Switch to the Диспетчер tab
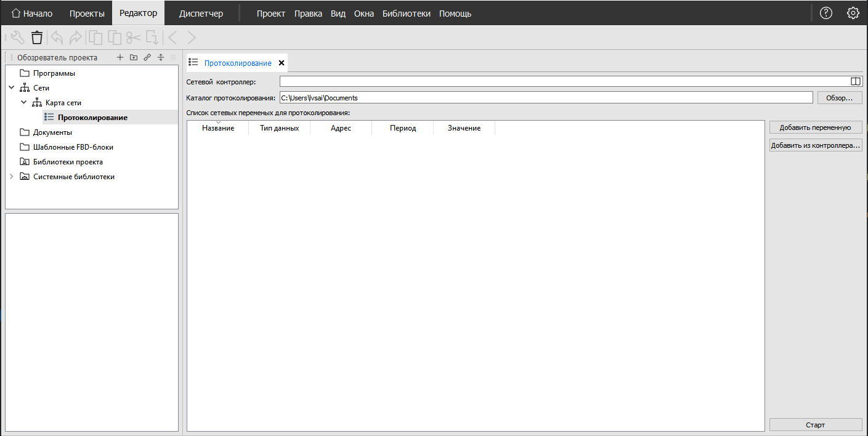The width and height of the screenshot is (868, 436). [201, 14]
